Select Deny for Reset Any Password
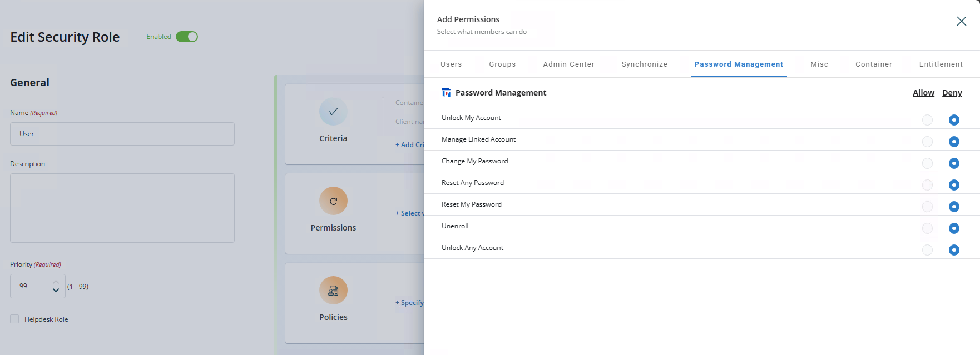 [954, 185]
